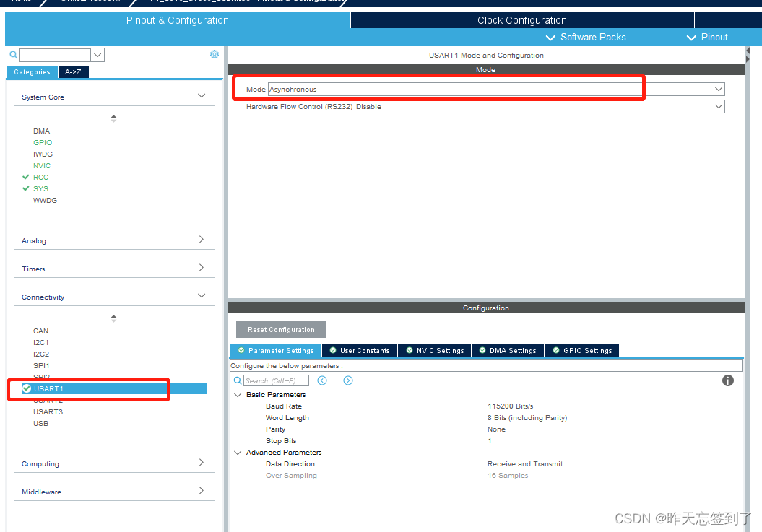Click the parameter search magnifier icon
Viewport: 762px width, 532px height.
click(237, 380)
